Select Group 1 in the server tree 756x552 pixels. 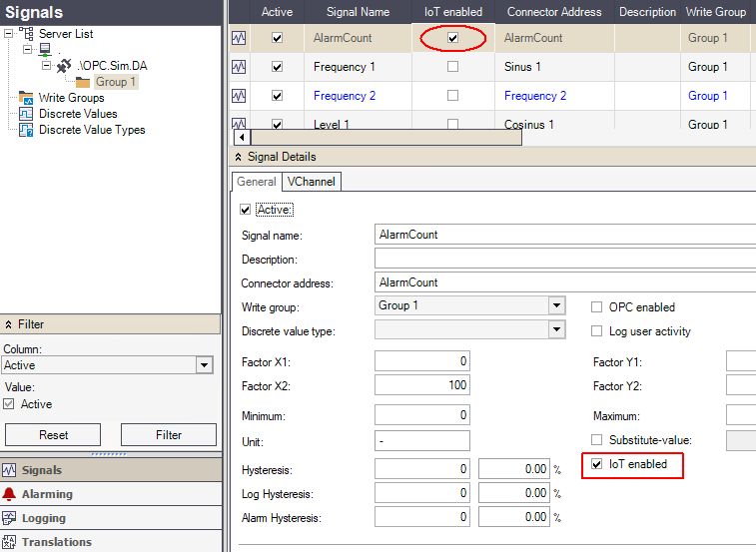pos(116,82)
